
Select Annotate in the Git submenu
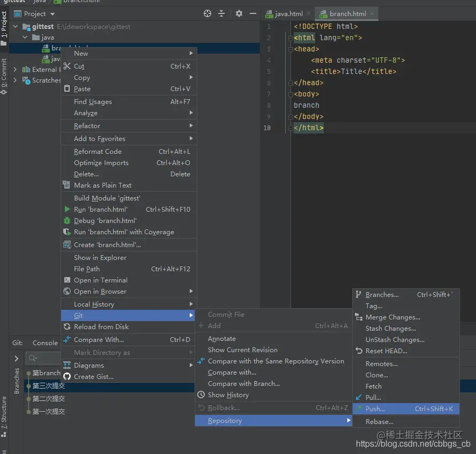coord(273,339)
